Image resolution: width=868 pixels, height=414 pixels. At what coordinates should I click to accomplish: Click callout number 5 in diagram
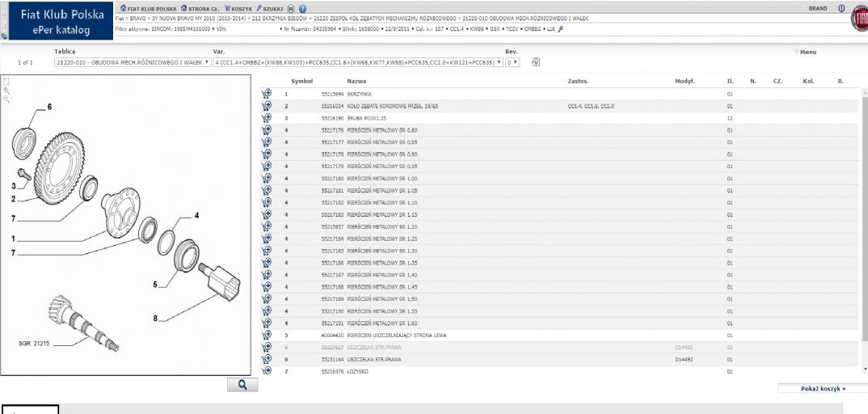(x=155, y=285)
